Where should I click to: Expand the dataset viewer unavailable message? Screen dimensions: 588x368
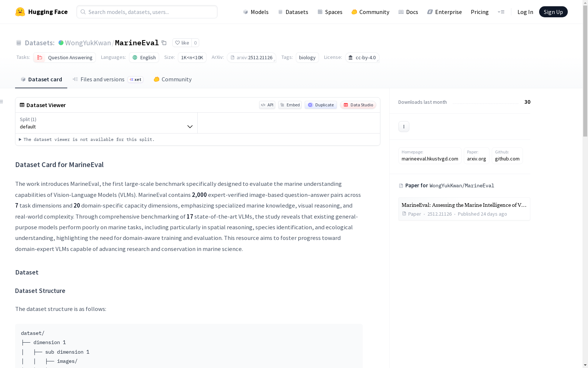[x=87, y=139]
